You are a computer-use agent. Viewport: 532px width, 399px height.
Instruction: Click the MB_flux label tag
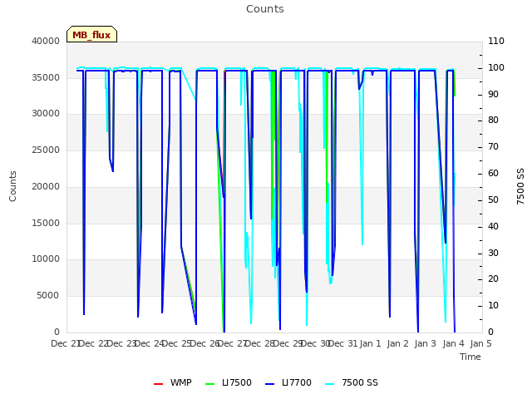click(x=91, y=34)
